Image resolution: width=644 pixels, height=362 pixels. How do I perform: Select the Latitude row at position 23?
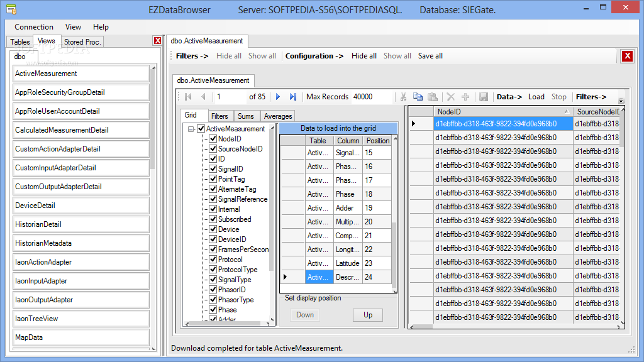pos(336,263)
